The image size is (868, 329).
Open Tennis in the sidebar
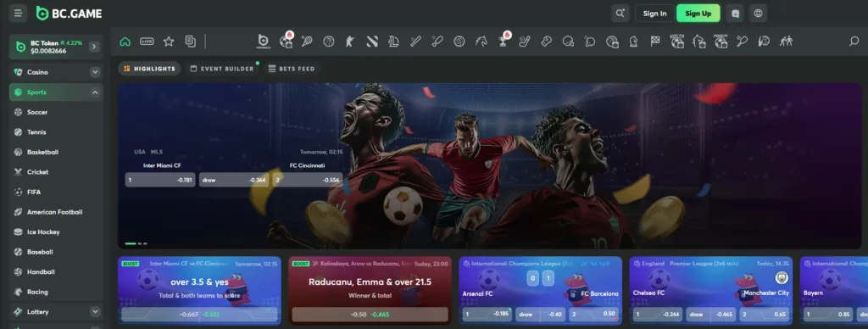coord(56,132)
